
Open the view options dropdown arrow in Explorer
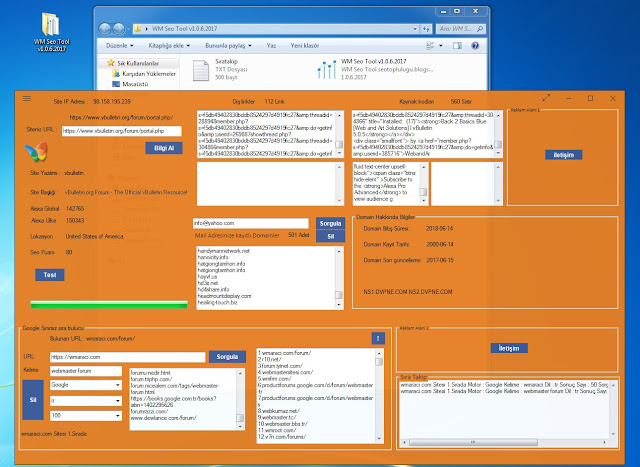tap(441, 45)
